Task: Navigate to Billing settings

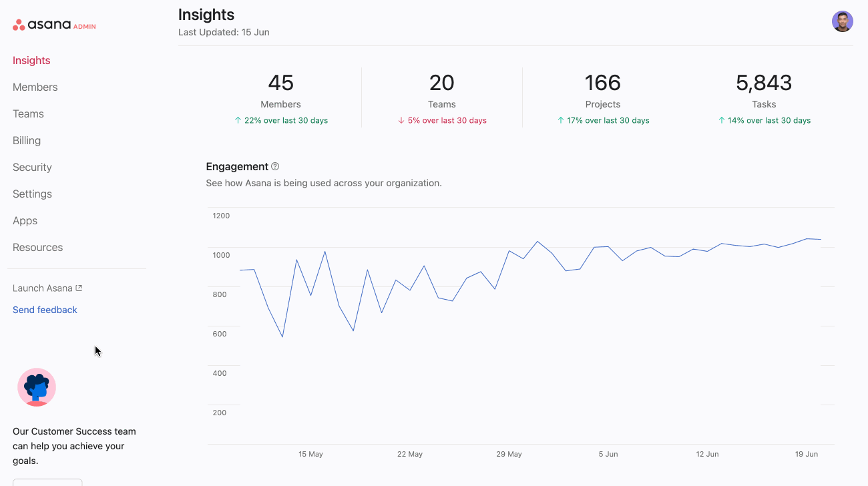Action: (x=27, y=140)
